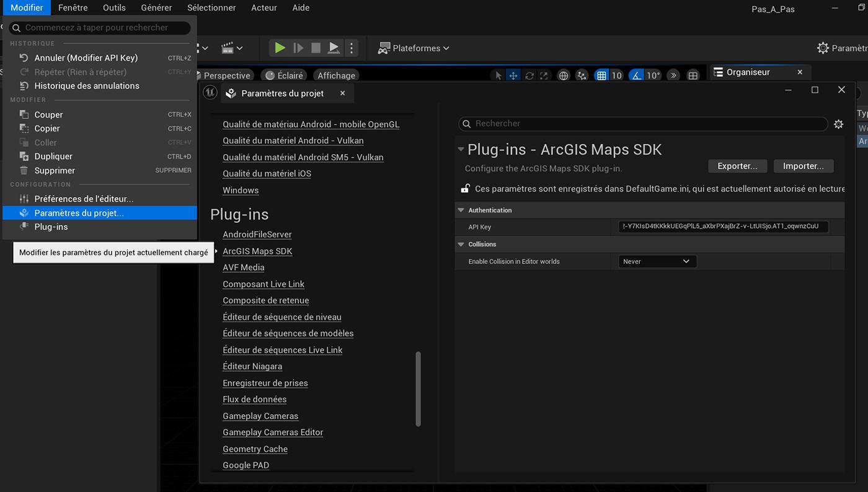Choose Préférences de l'éditeur menu entry
This screenshot has width=868, height=492.
(84, 199)
